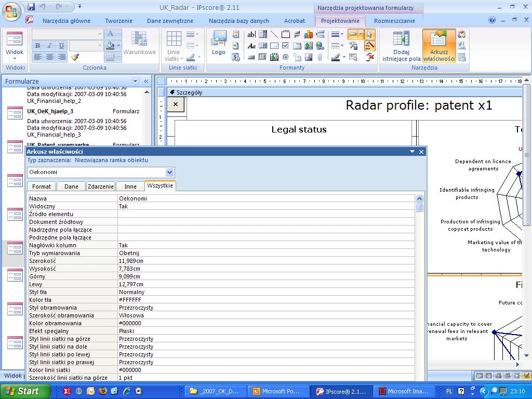Open the Formularze pane category menu
Screen dimensions: 532x399
click(x=136, y=81)
